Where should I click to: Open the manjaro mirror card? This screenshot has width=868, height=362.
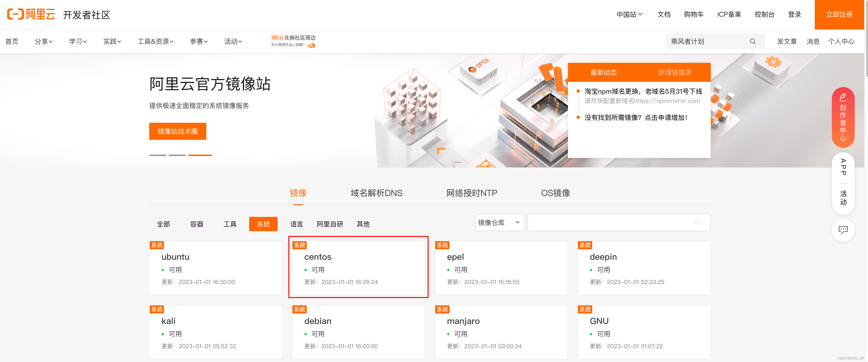501,332
